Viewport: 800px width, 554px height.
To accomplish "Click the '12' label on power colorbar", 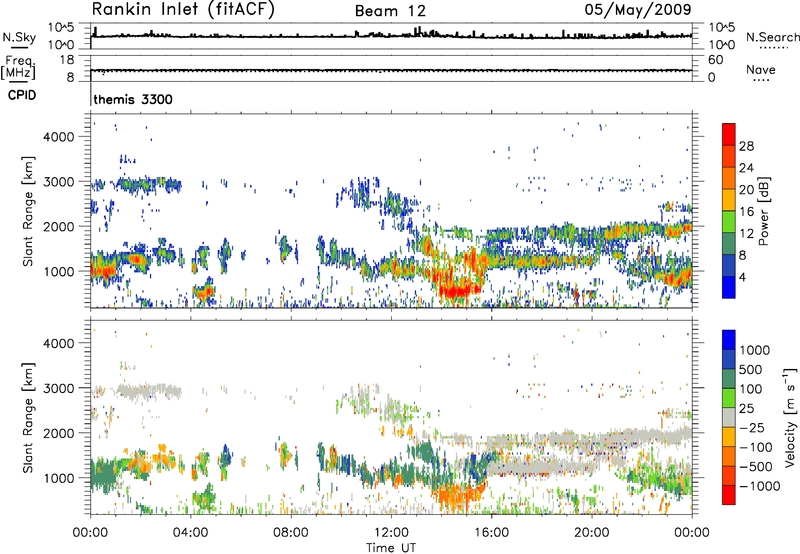I will (746, 234).
